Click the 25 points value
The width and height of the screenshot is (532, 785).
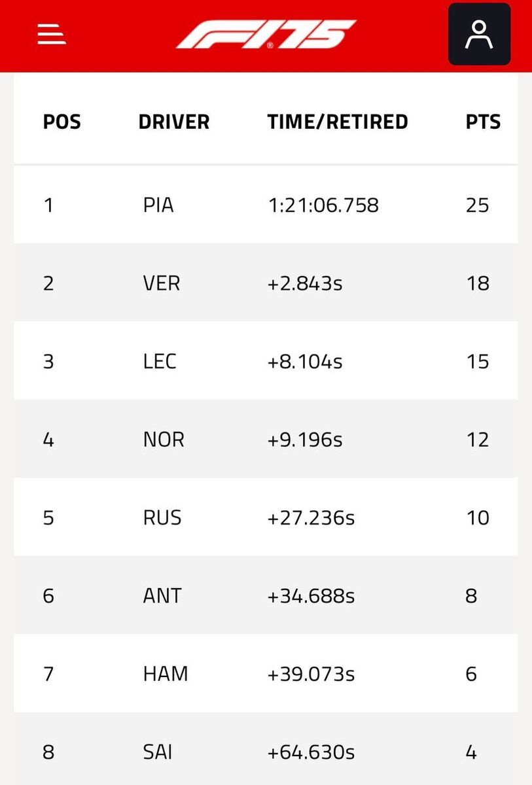point(478,205)
